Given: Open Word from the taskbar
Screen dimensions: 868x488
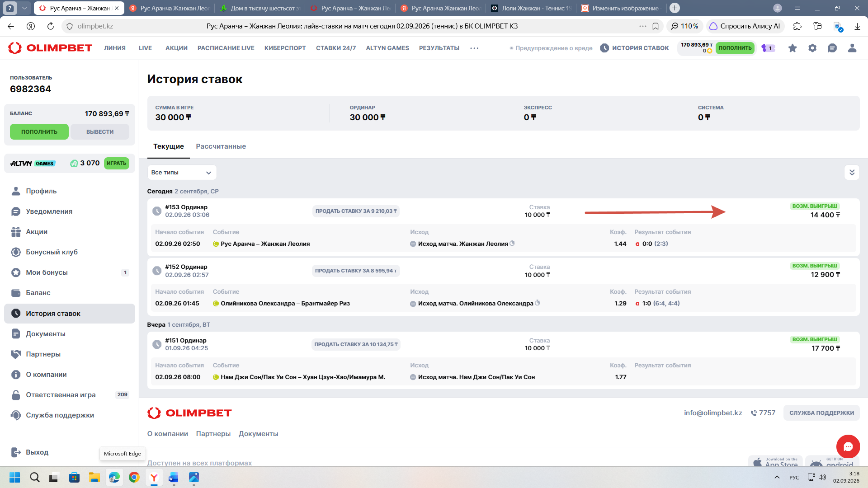Looking at the screenshot, I should [x=174, y=477].
